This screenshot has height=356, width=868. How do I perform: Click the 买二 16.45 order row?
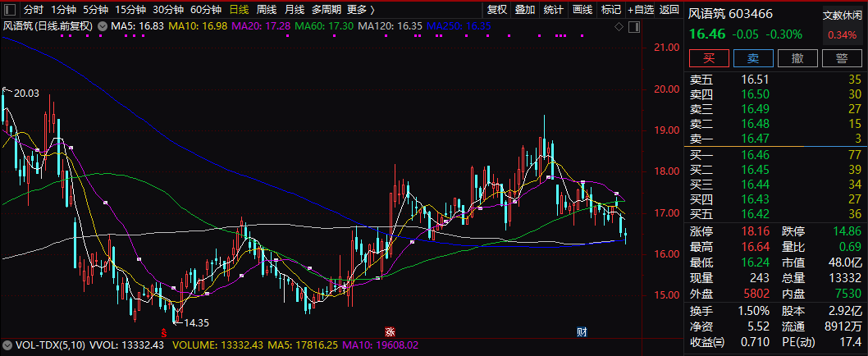tap(775, 171)
